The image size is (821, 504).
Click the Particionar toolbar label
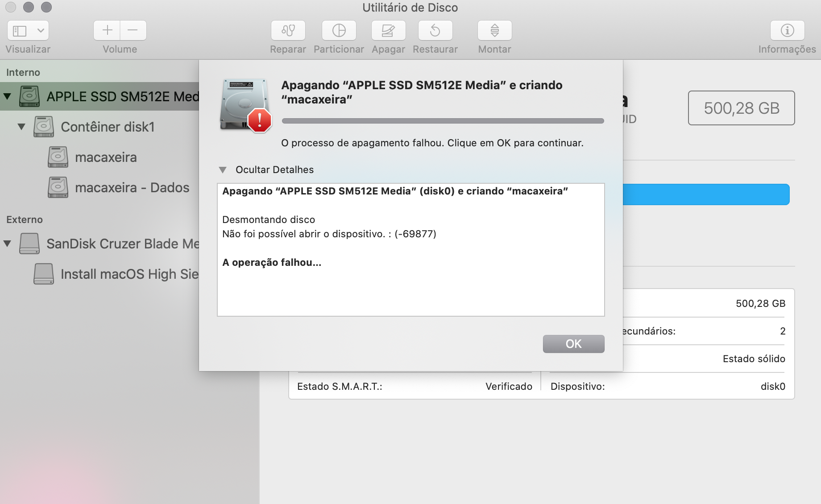339,49
